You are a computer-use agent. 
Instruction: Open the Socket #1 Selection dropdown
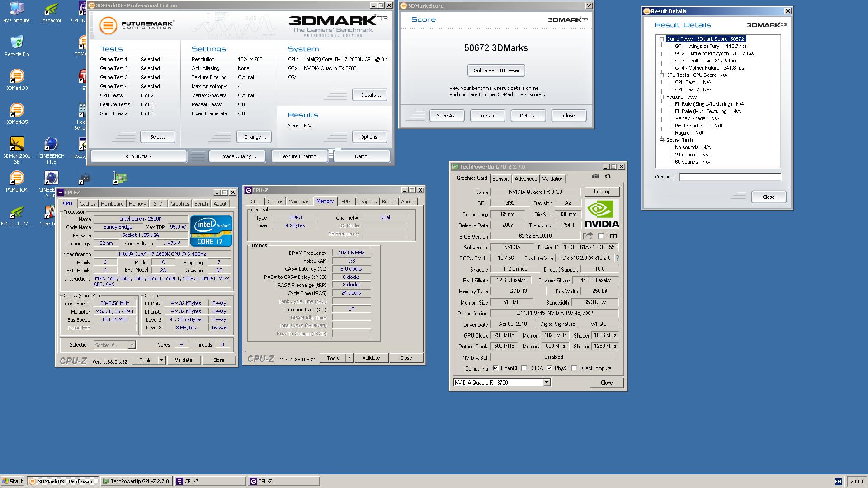click(132, 345)
